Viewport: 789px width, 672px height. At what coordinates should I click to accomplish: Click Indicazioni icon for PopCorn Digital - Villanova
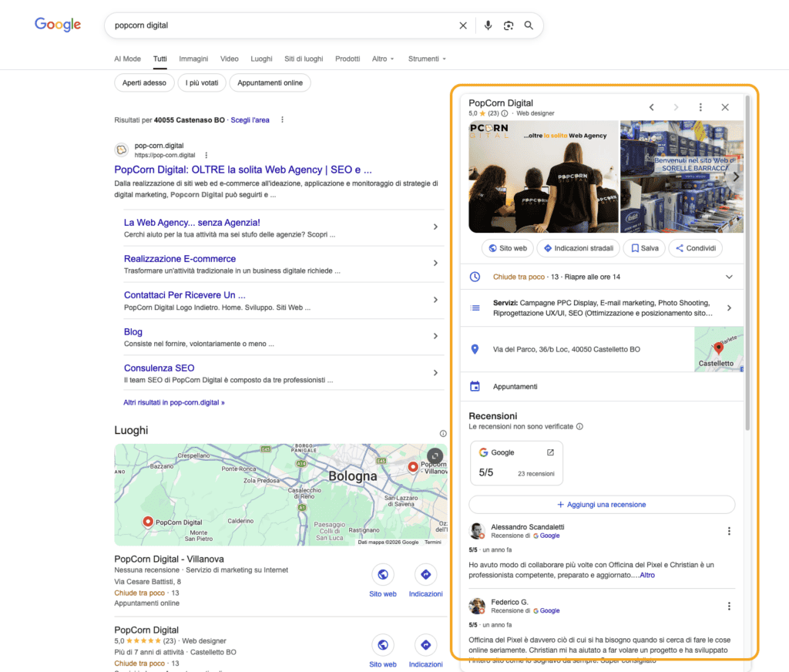tap(425, 574)
